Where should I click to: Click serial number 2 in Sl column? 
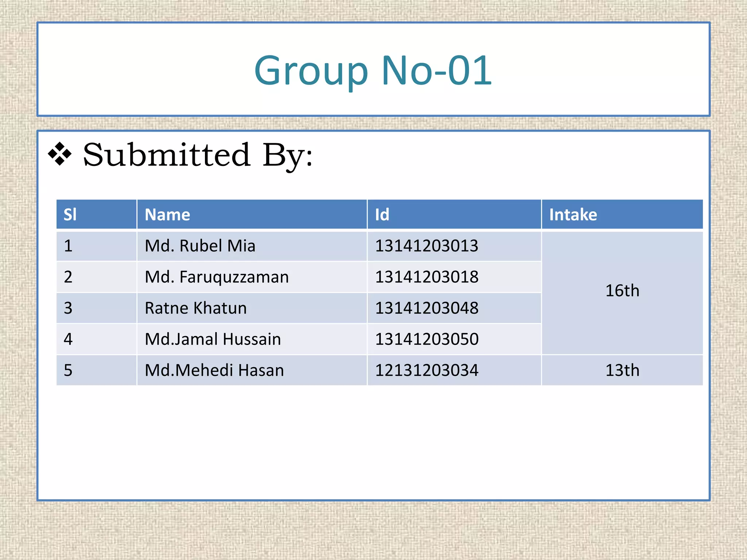coord(68,277)
